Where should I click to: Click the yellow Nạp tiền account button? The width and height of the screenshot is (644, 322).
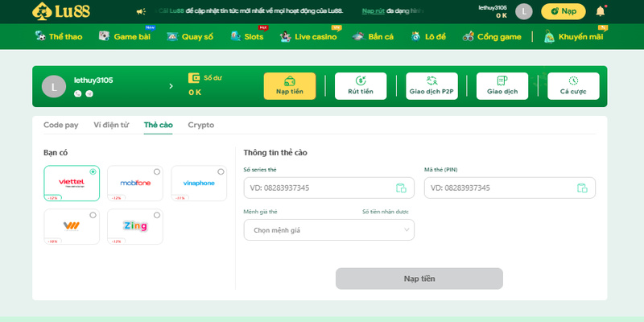click(x=290, y=86)
